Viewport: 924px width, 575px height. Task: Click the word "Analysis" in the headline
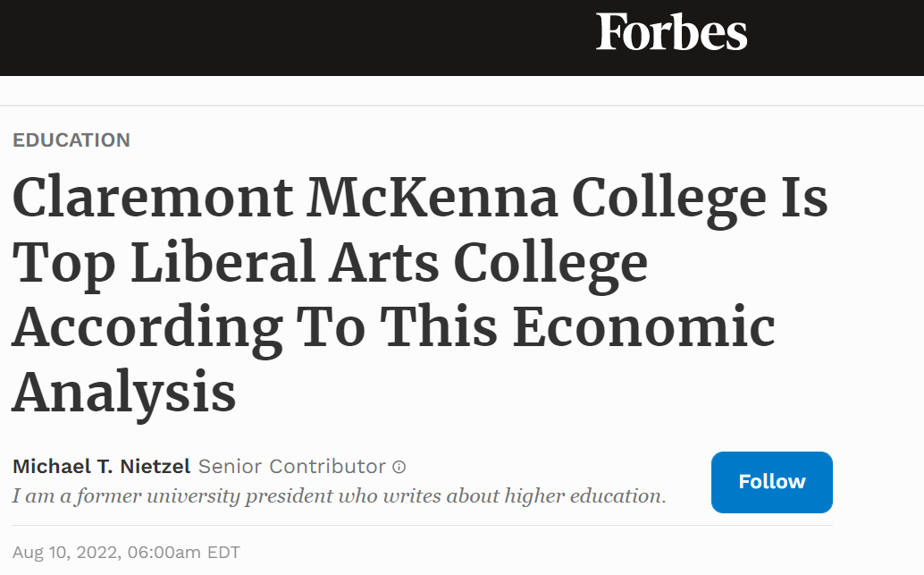click(x=123, y=393)
